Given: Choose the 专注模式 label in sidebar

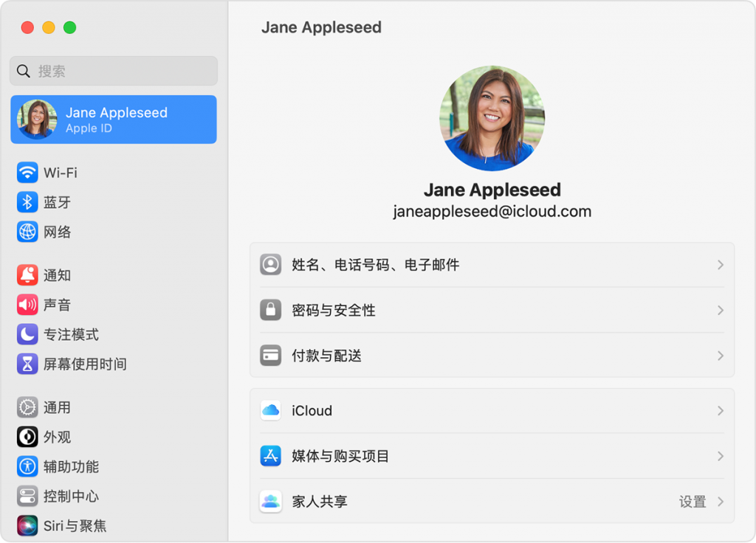Looking at the screenshot, I should click(x=71, y=334).
